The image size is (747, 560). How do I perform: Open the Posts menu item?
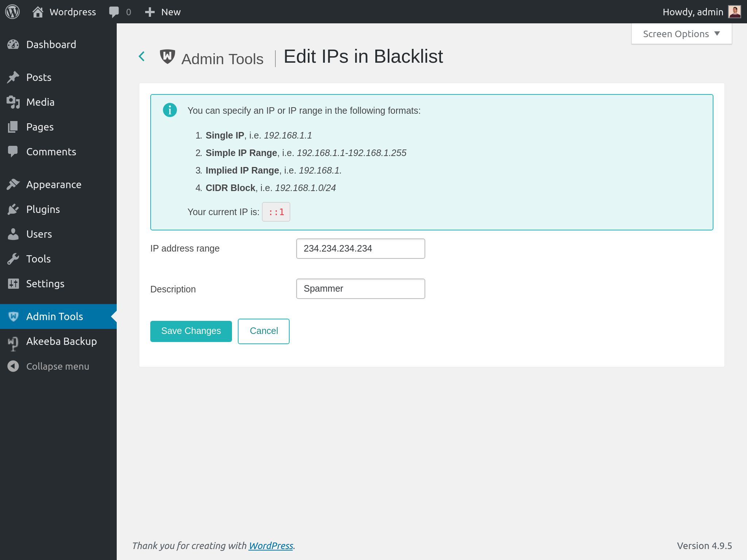(58, 77)
